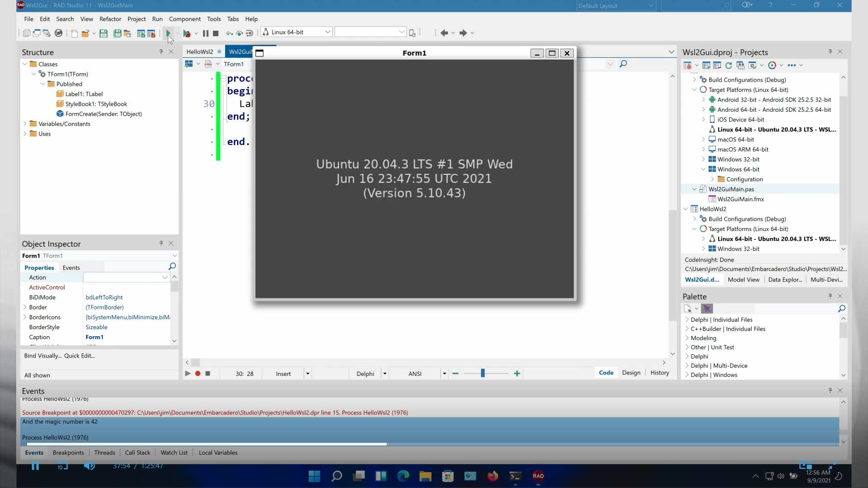The width and height of the screenshot is (868, 488).
Task: Click the refresh icon in Projects panel
Action: pos(728,66)
